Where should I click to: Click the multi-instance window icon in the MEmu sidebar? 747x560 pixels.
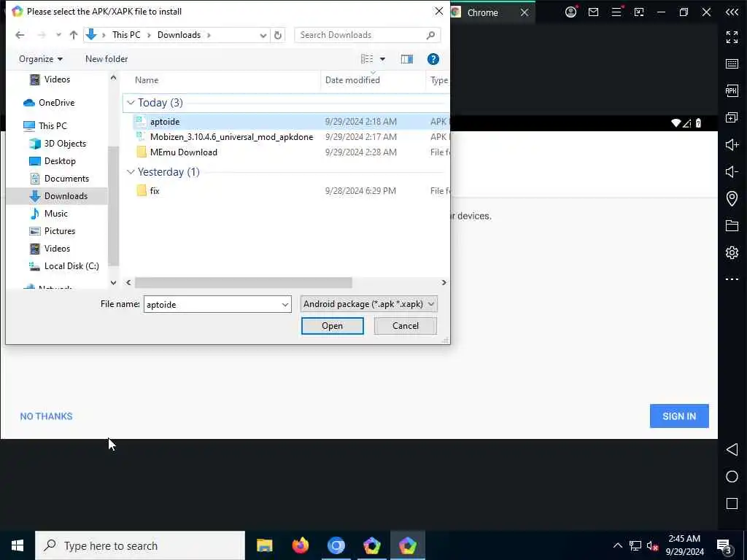(732, 117)
